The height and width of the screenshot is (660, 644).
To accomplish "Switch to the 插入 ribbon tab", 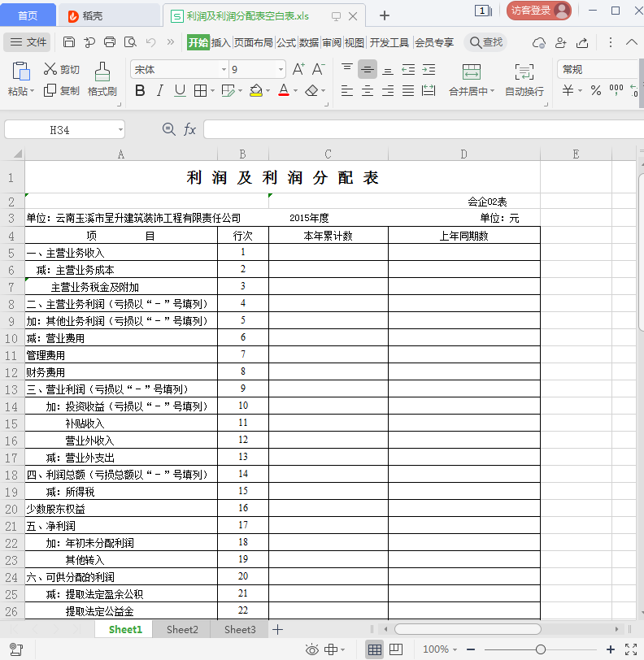I will click(220, 42).
